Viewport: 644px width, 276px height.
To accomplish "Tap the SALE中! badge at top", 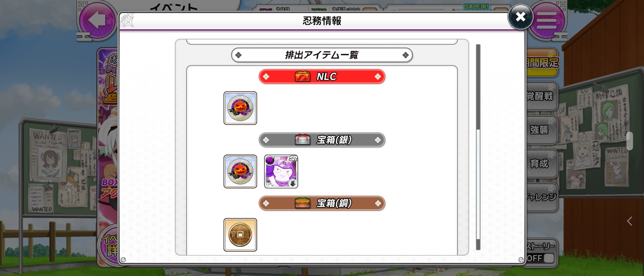I will click(477, 6).
